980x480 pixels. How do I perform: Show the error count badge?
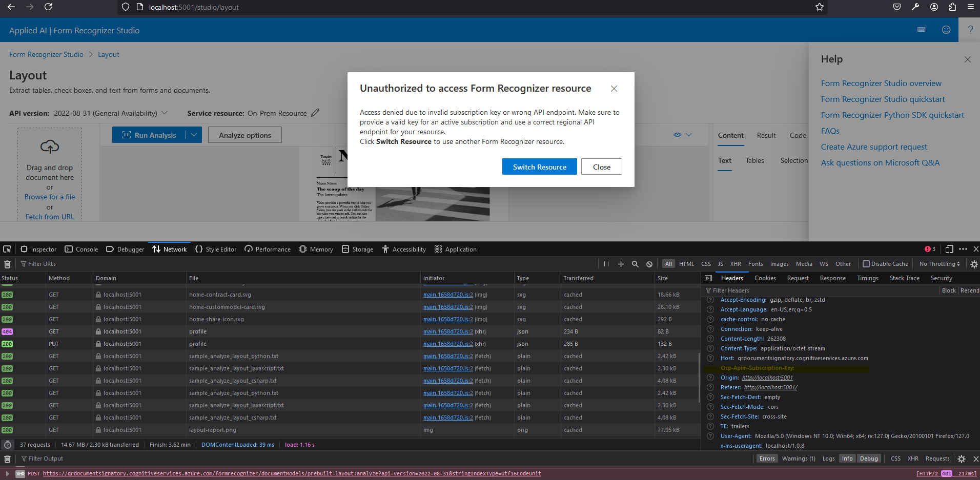(x=930, y=249)
